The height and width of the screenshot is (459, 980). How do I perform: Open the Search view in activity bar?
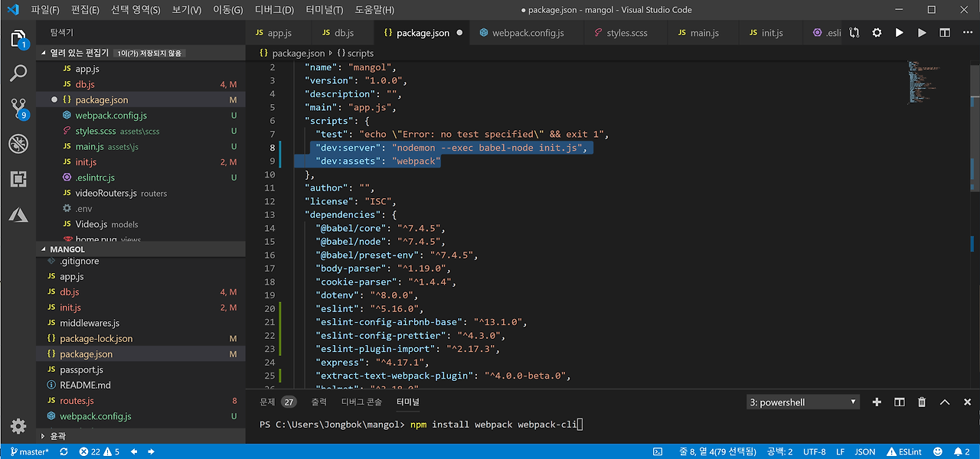coord(18,73)
